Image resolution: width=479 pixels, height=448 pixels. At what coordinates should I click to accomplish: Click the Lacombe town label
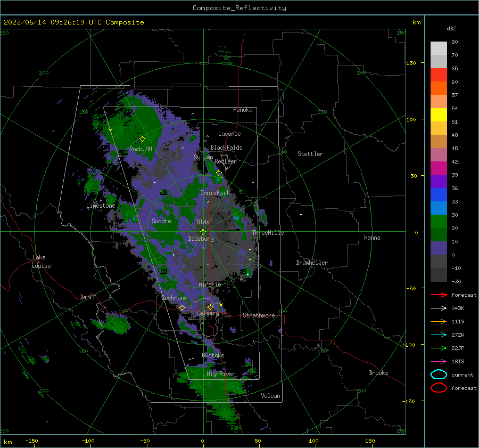pos(229,134)
